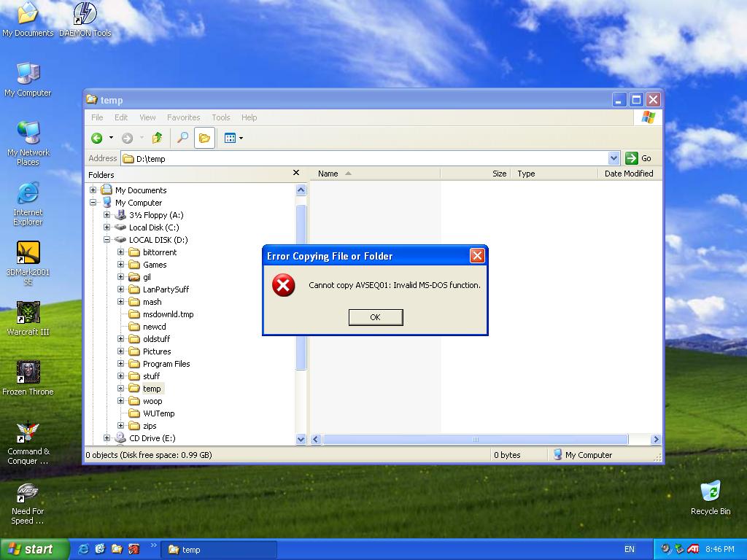Open the address bar dropdown arrow
The width and height of the screenshot is (747, 560).
point(613,158)
